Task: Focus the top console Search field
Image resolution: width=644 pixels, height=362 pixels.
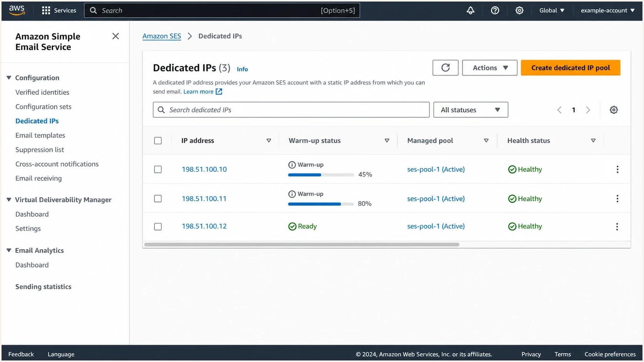Action: pyautogui.click(x=222, y=10)
